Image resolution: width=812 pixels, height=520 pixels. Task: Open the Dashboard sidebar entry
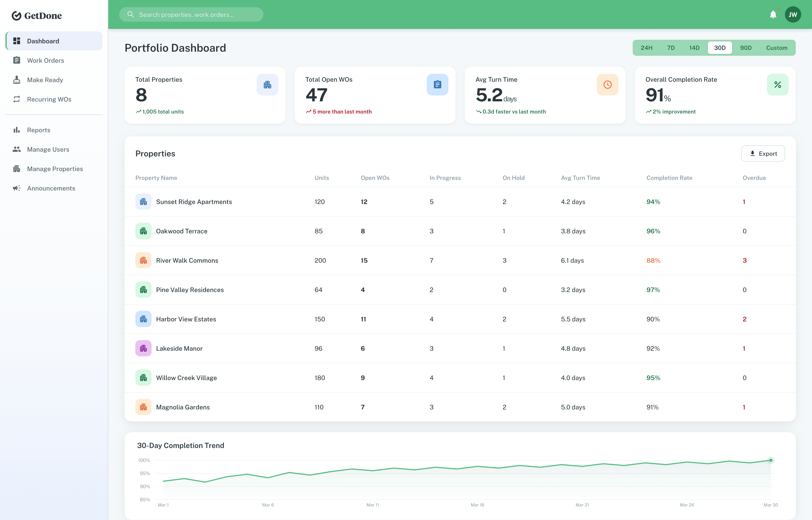(x=43, y=41)
